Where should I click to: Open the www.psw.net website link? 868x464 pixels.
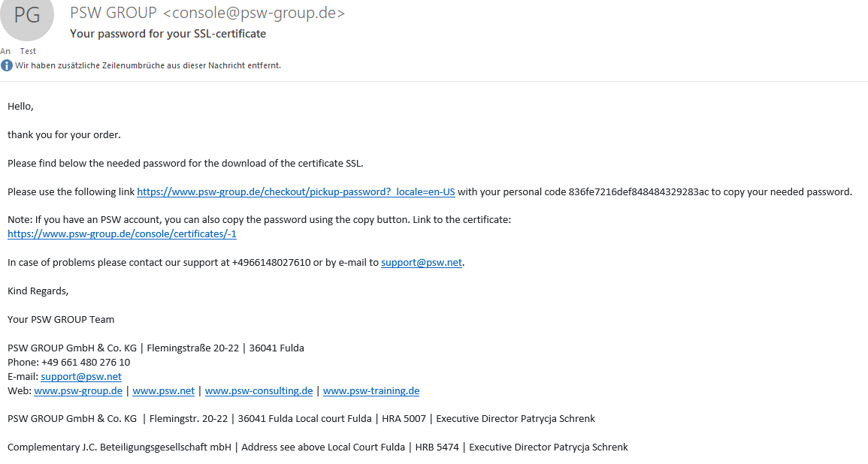[x=164, y=390]
